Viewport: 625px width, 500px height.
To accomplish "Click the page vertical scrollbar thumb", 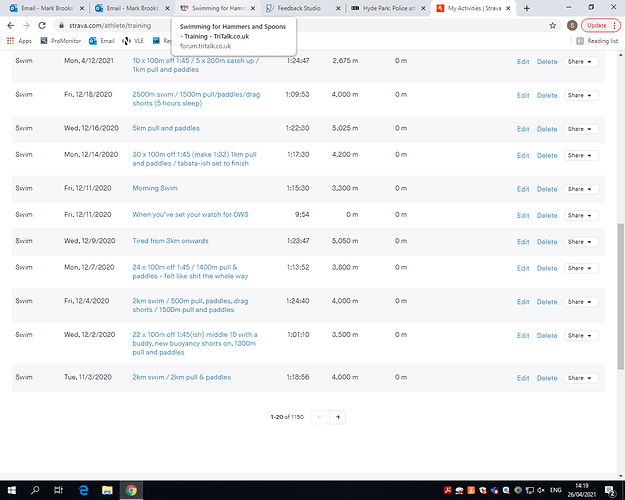I will point(621,296).
